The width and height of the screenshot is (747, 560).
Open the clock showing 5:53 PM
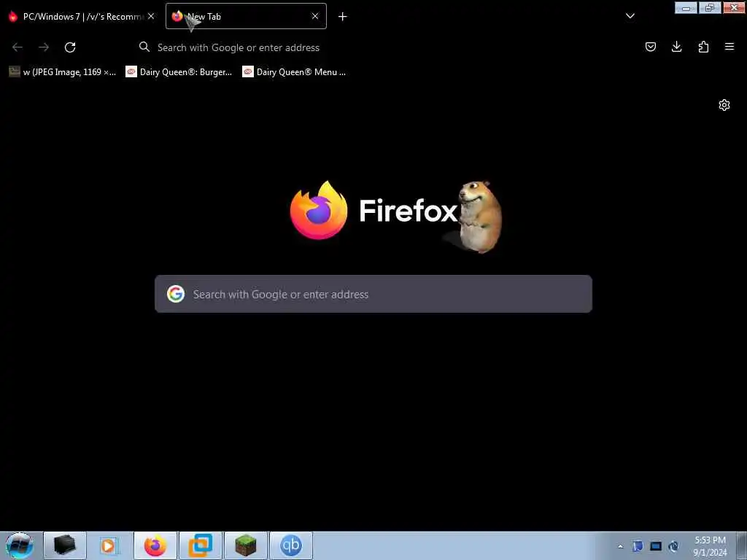click(x=710, y=546)
